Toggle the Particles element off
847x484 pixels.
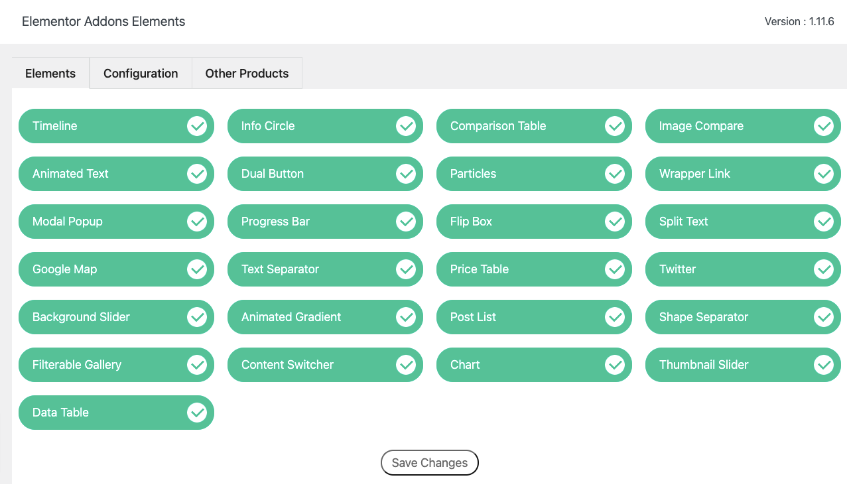[x=615, y=174]
